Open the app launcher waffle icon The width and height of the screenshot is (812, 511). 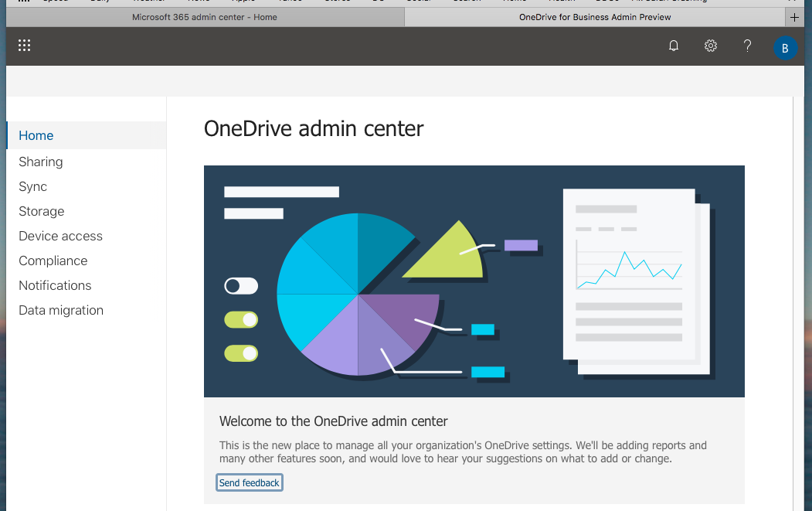[25, 46]
